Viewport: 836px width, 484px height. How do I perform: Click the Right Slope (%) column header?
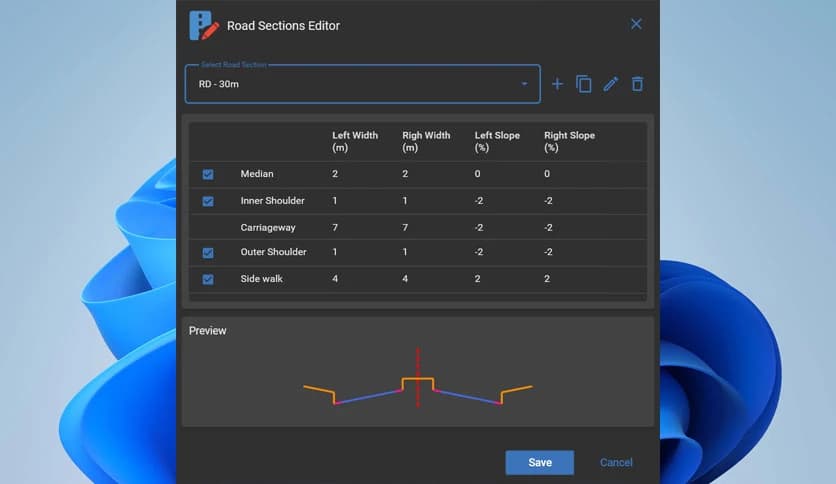click(x=569, y=141)
